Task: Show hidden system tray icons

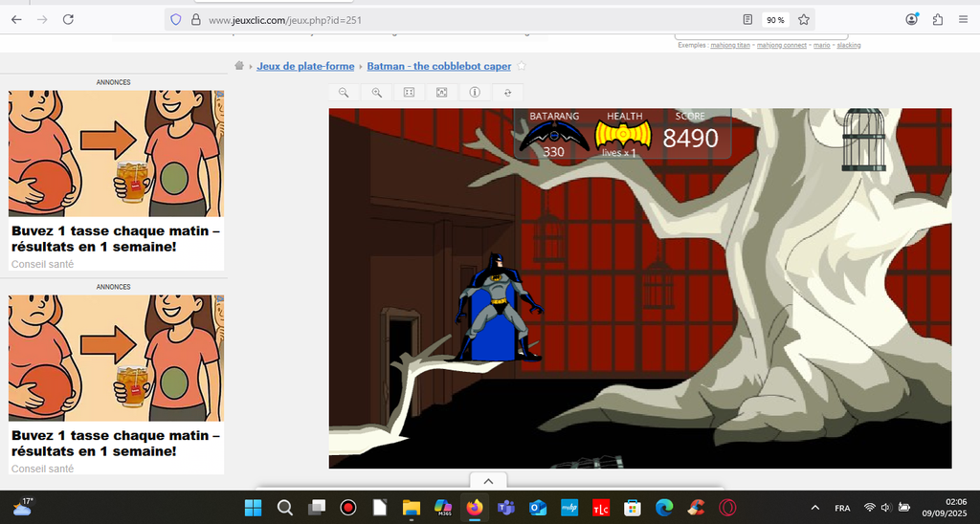Action: pos(815,508)
